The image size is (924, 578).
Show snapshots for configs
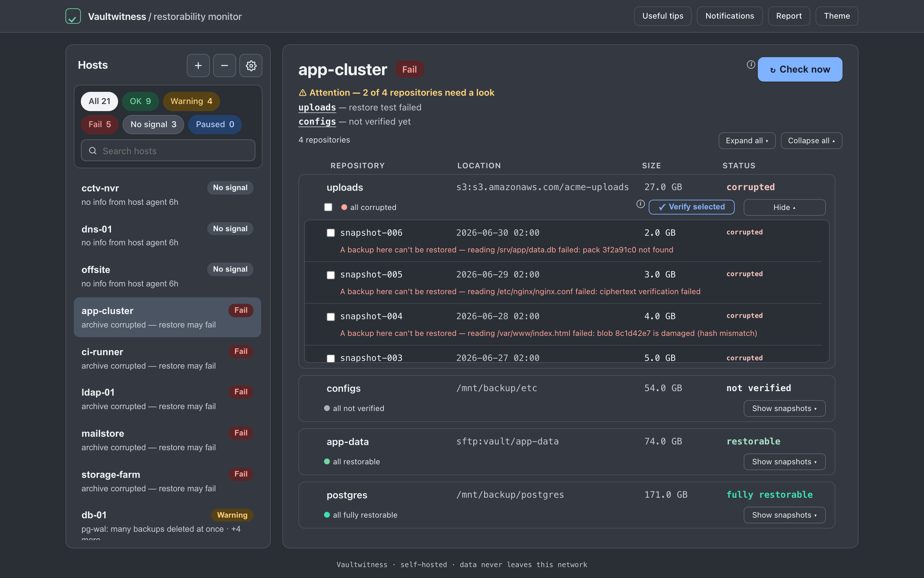[784, 408]
